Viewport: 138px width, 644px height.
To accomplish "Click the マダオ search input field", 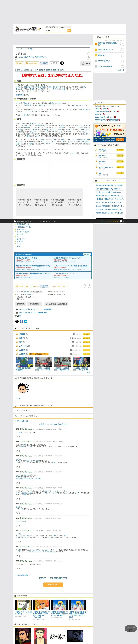I will coord(56,31).
